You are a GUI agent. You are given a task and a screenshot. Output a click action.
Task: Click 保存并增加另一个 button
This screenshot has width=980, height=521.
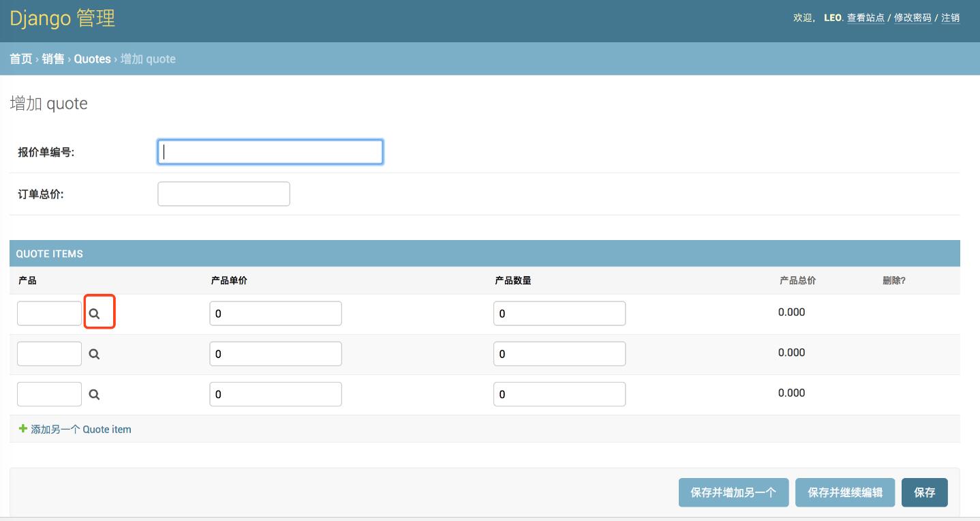[x=733, y=492]
